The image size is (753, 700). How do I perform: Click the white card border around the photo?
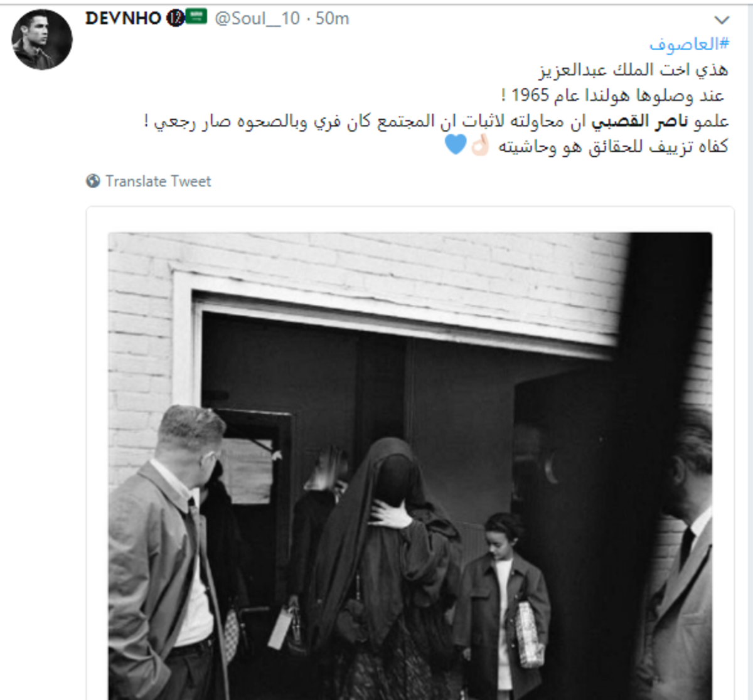tap(410, 220)
